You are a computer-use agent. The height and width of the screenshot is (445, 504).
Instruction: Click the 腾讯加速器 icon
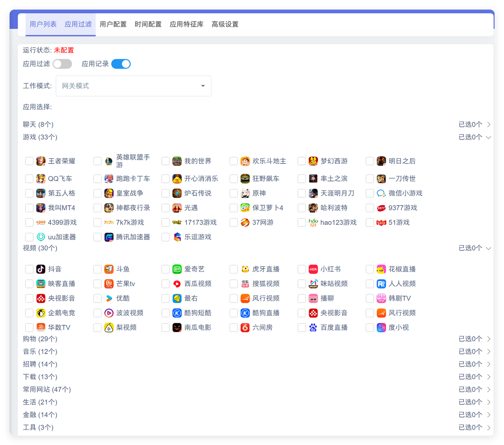coord(109,237)
